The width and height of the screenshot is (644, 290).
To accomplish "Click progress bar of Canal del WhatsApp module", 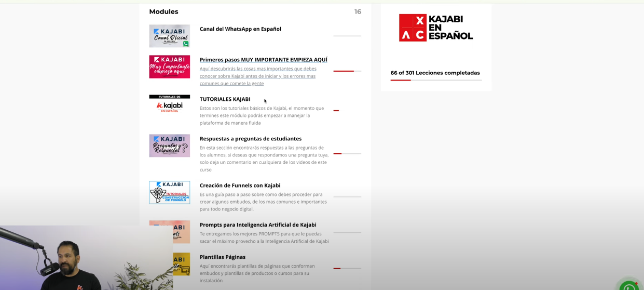I will (347, 36).
